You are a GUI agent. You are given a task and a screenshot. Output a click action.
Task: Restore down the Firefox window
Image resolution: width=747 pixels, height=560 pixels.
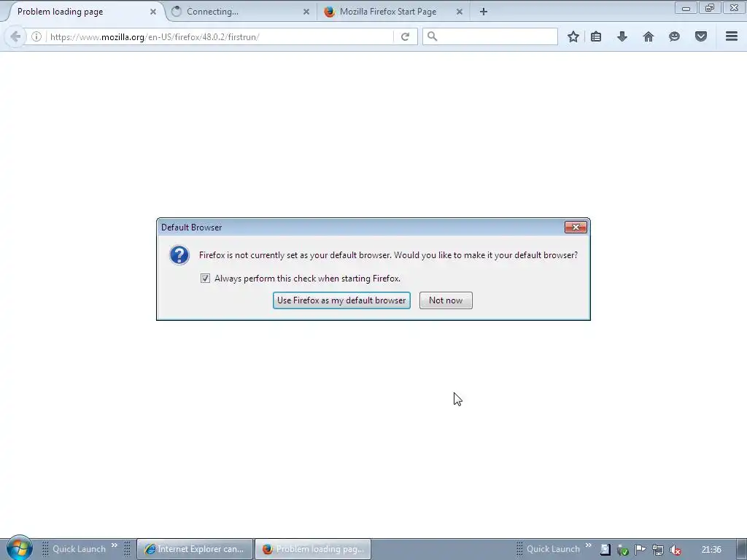point(710,8)
